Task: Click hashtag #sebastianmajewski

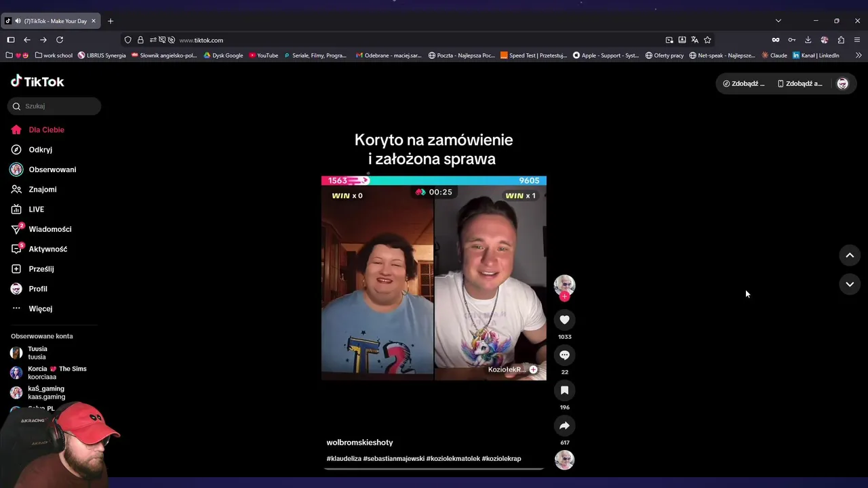Action: click(x=393, y=459)
